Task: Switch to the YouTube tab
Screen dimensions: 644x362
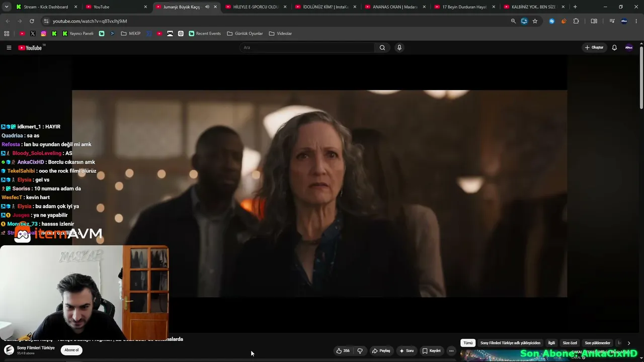Action: (x=116, y=7)
